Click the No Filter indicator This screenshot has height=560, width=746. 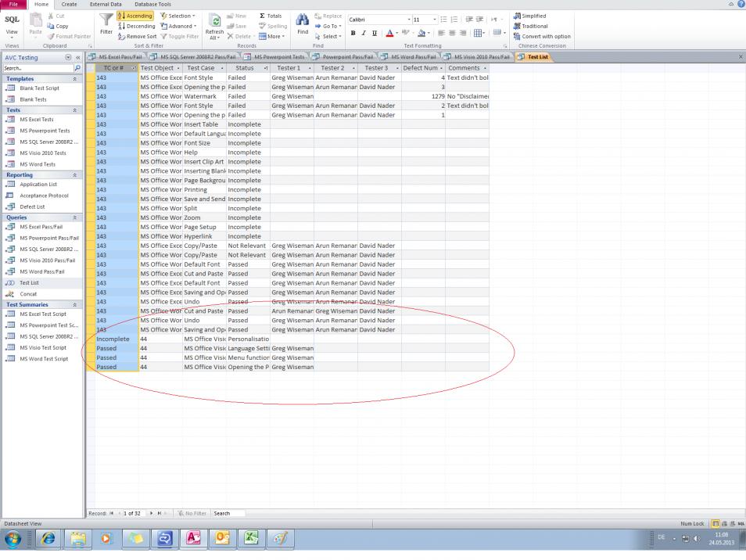tap(192, 513)
